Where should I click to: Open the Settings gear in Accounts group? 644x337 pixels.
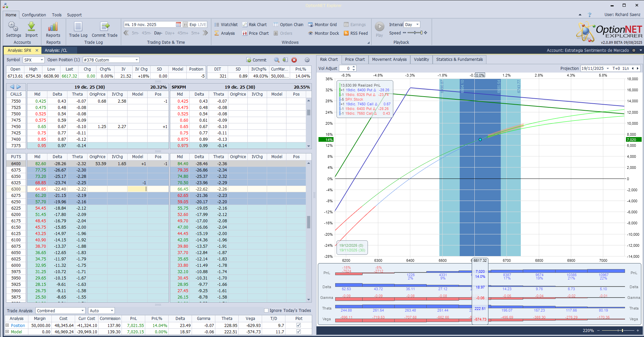pos(13,29)
